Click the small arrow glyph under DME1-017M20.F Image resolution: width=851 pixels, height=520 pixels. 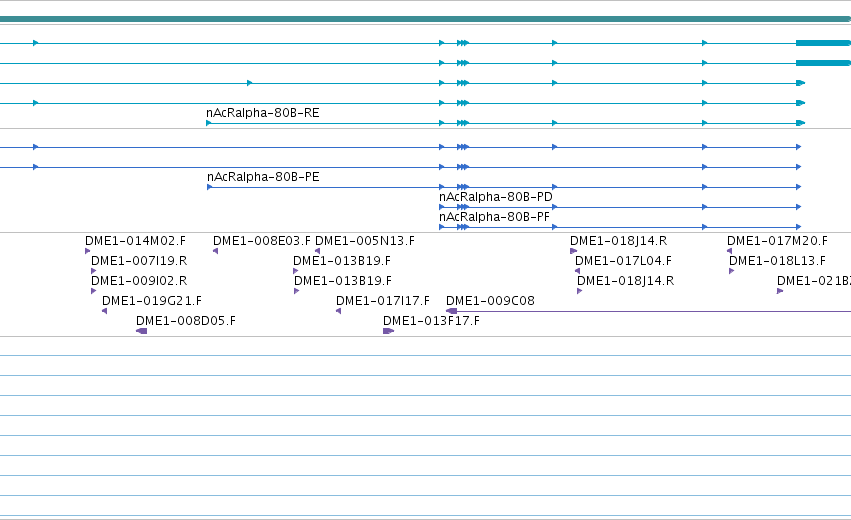pyautogui.click(x=729, y=251)
